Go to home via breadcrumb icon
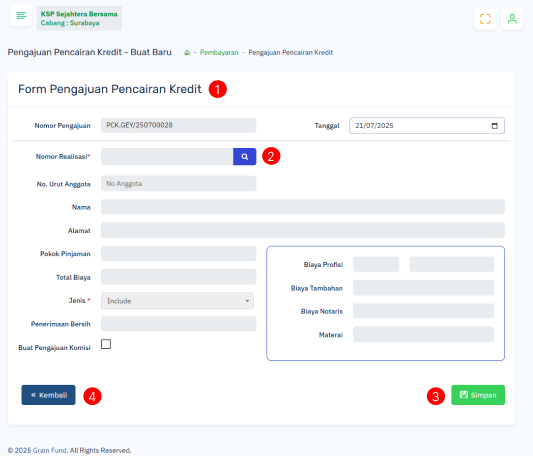The image size is (533, 456). (187, 53)
